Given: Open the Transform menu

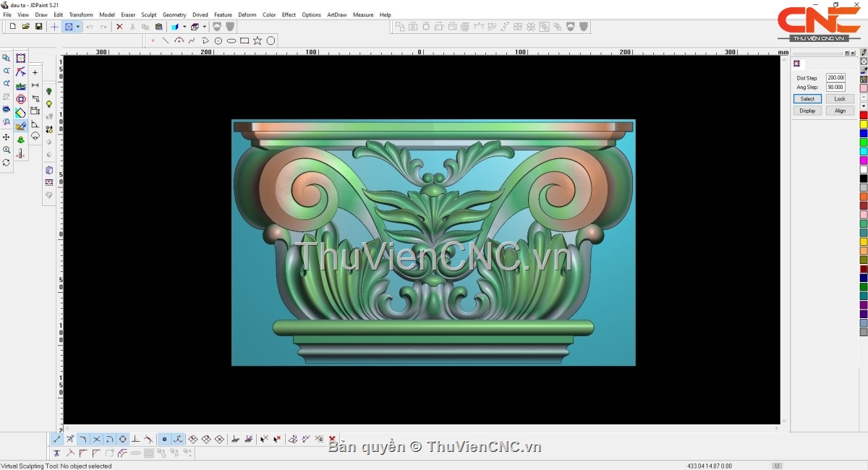Looking at the screenshot, I should coord(81,14).
